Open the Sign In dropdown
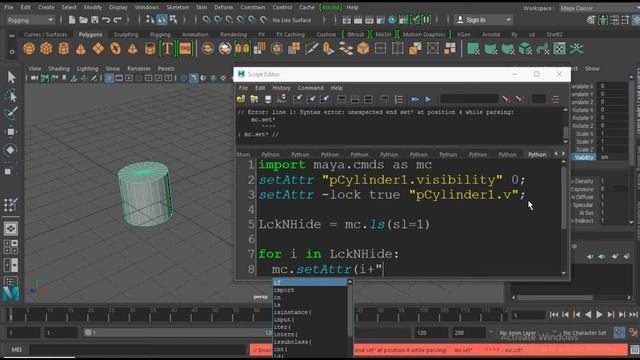Image resolution: width=640 pixels, height=360 pixels. point(483,20)
